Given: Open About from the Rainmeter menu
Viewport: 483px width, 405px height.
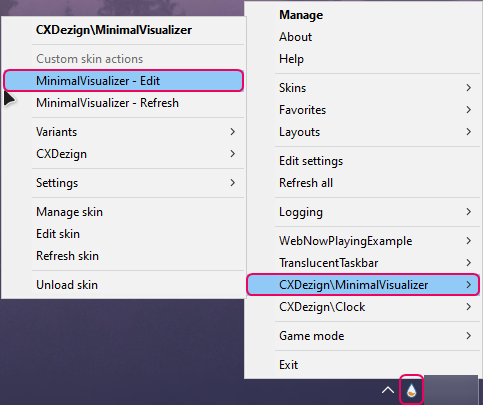Looking at the screenshot, I should click(363, 37).
